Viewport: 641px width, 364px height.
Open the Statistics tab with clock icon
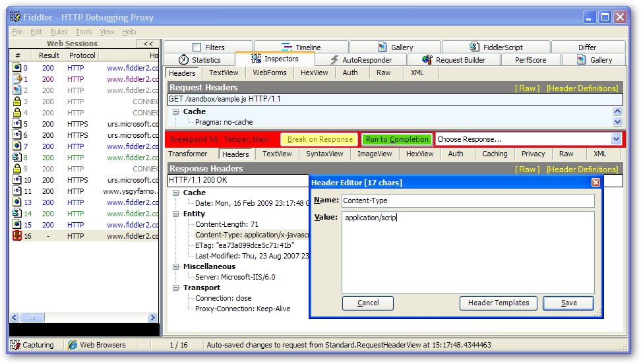click(184, 60)
